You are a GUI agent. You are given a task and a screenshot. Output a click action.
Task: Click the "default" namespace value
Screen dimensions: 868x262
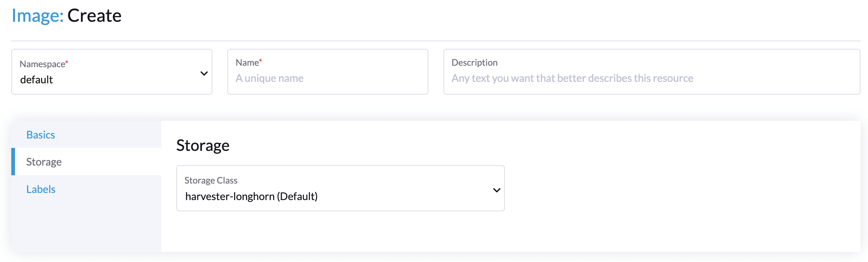pos(37,80)
